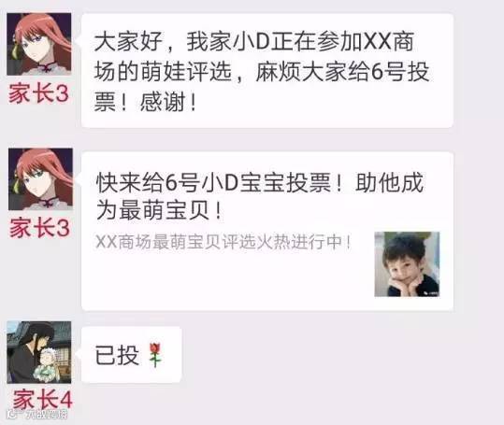Select the 家长3 name label under the first avatar
The height and width of the screenshot is (425, 504).
click(x=38, y=93)
